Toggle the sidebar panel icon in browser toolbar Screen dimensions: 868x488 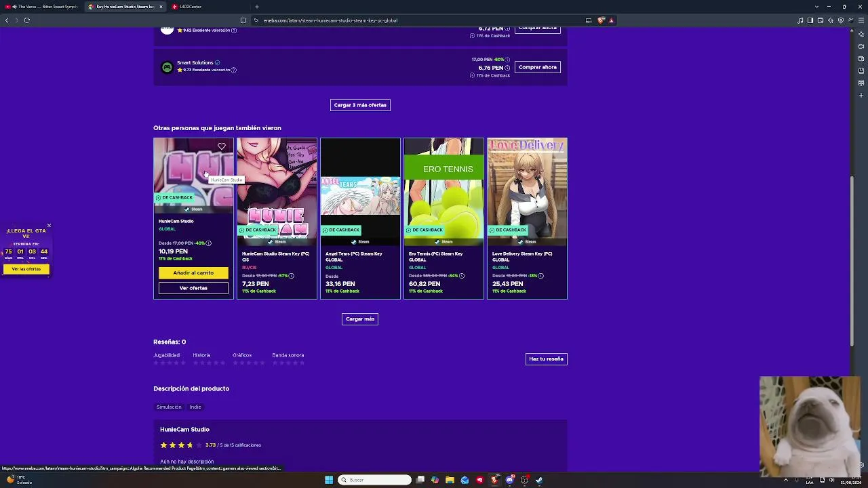[810, 20]
